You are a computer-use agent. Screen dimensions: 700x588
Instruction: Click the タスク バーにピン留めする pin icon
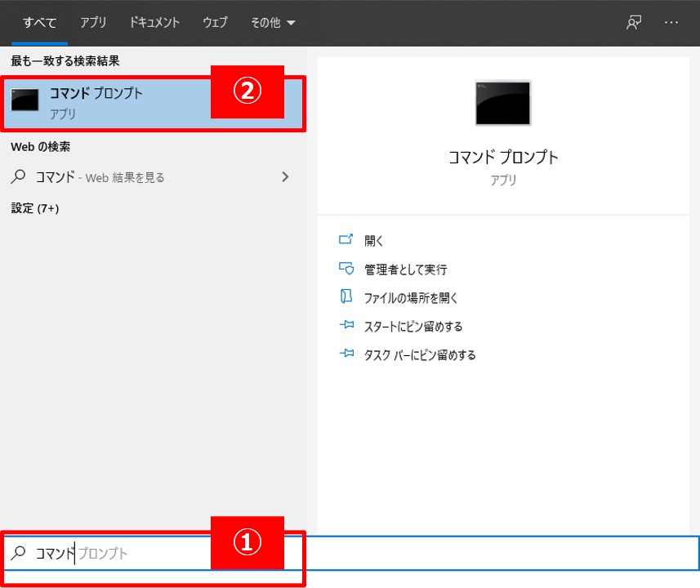[346, 355]
